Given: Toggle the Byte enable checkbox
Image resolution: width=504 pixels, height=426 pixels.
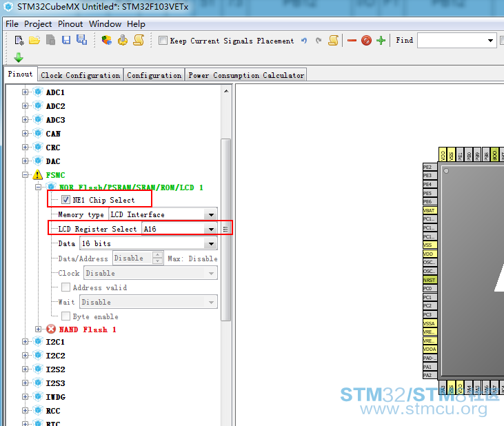Looking at the screenshot, I should [x=65, y=316].
